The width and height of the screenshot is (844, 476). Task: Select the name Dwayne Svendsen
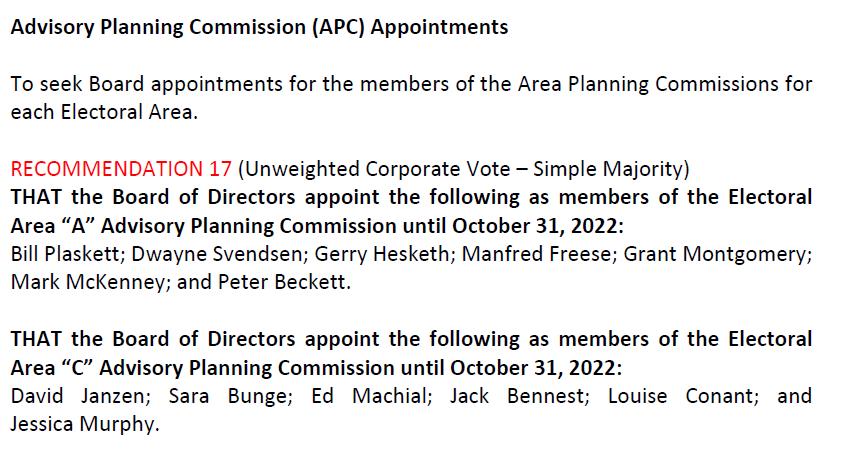click(217, 254)
